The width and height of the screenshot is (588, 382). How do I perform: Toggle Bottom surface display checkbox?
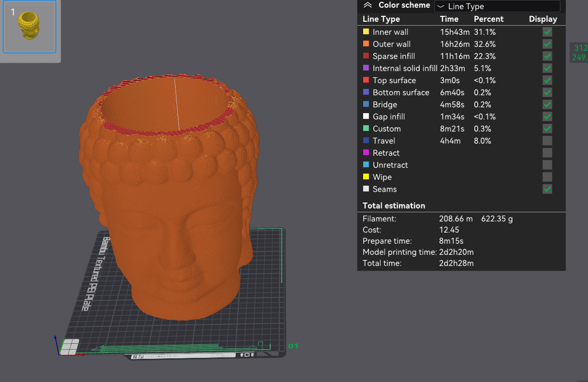coord(547,92)
